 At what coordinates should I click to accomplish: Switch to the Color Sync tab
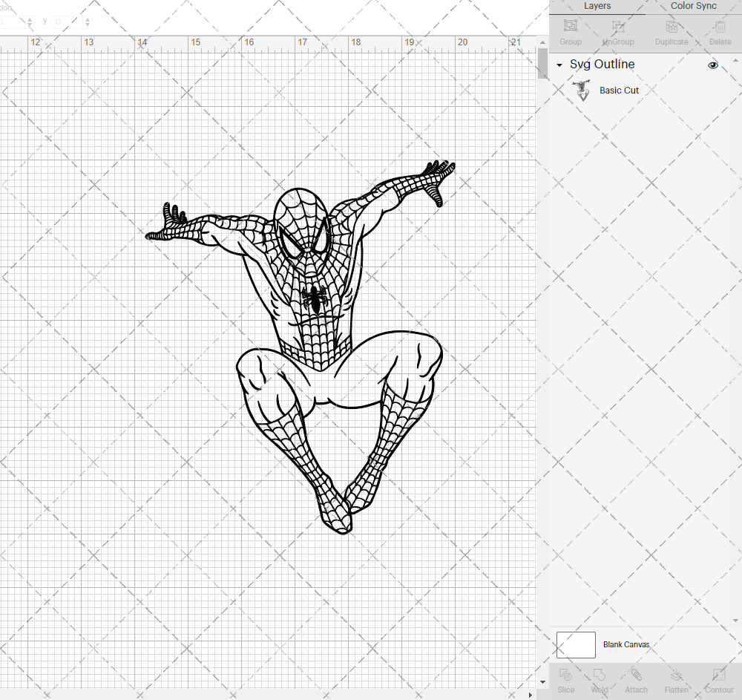(693, 6)
